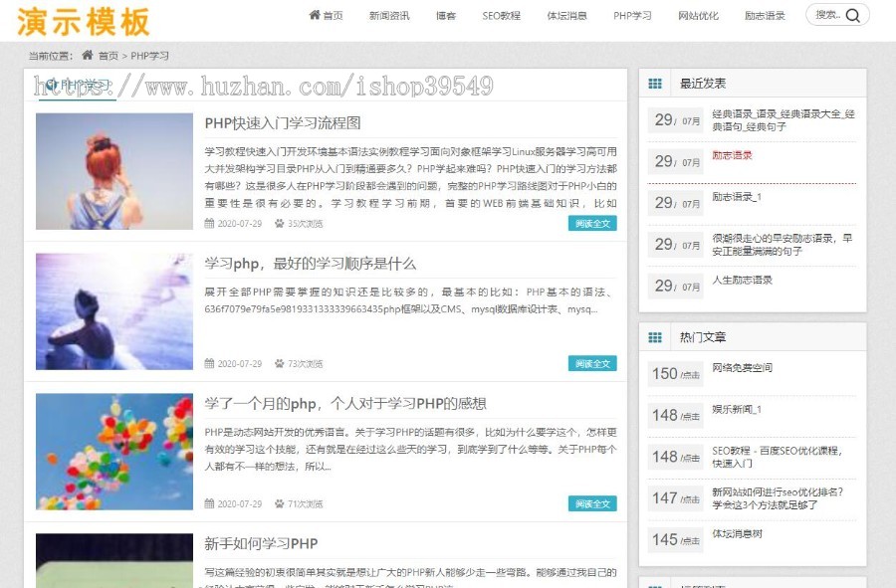The image size is (896, 588).
Task: Open hot article 体坛消息树
Action: 737,533
